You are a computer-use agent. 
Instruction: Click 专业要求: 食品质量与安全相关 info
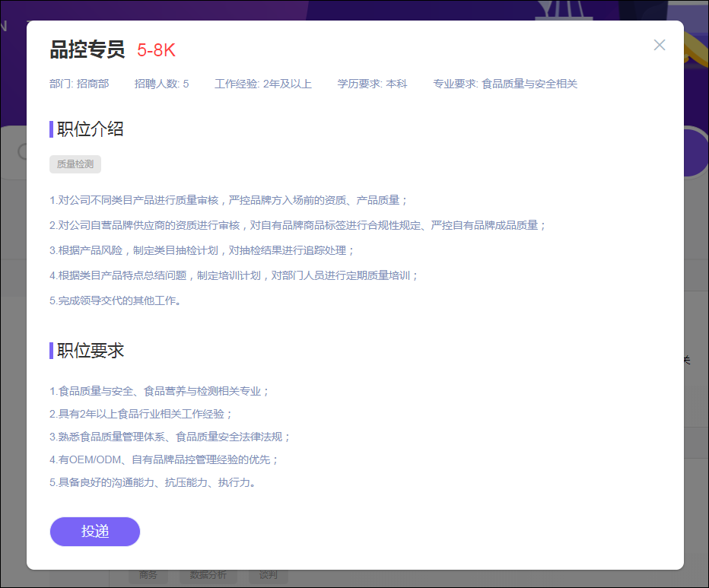coord(505,84)
